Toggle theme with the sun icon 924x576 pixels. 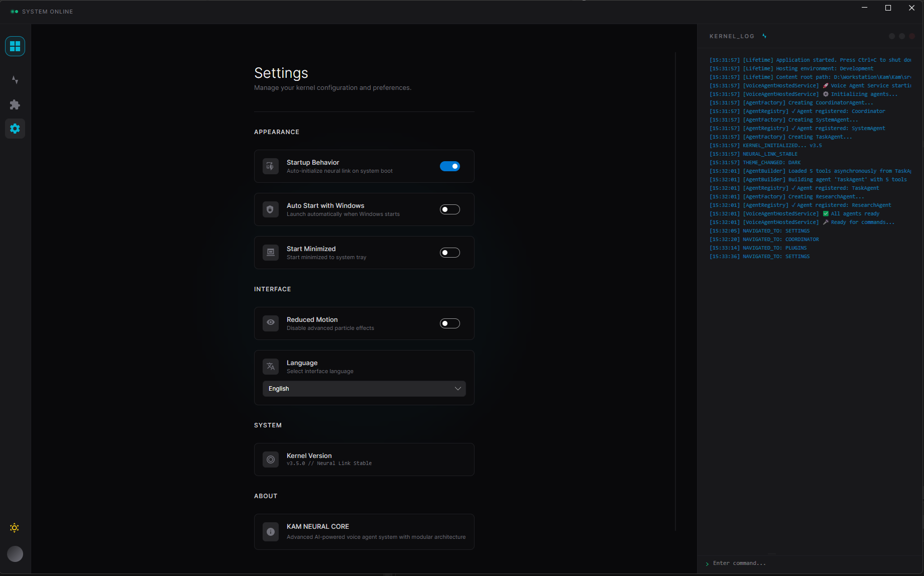tap(15, 528)
